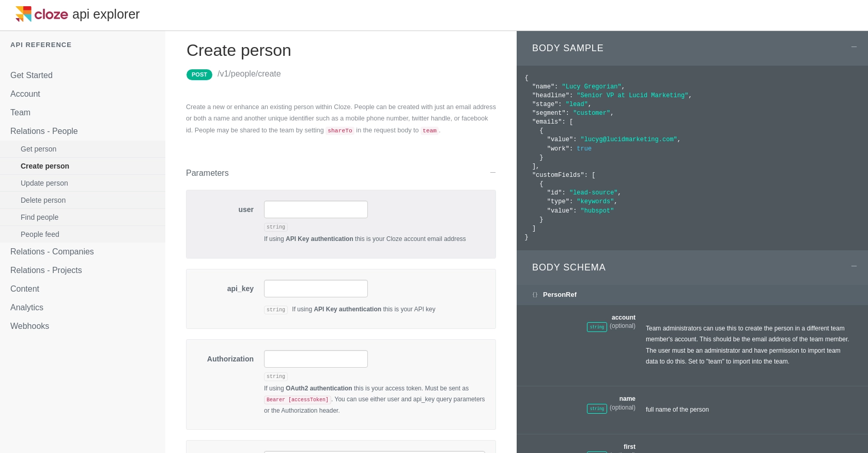
Task: Select Create person in sidebar
Action: [x=83, y=166]
